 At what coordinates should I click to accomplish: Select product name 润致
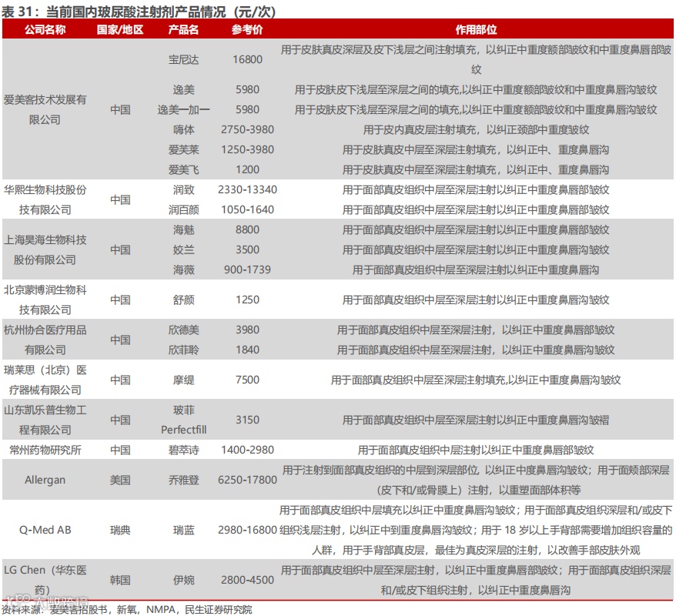tap(184, 189)
